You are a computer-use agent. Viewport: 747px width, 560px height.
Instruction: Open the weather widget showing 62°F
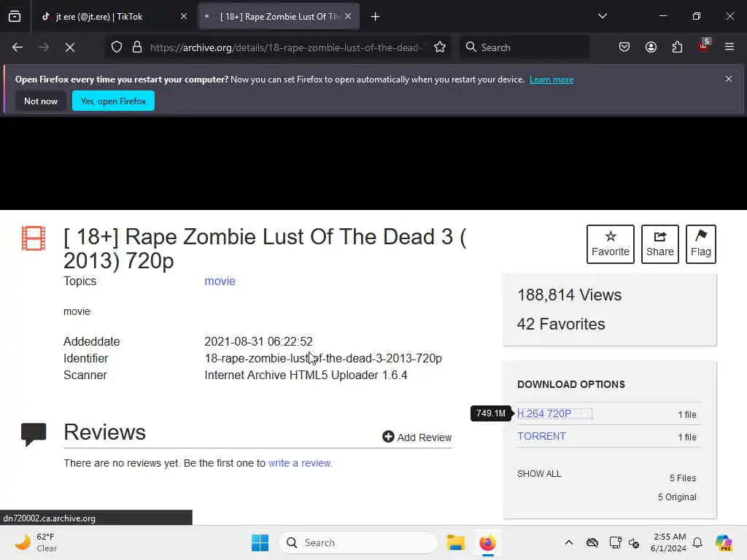point(36,542)
